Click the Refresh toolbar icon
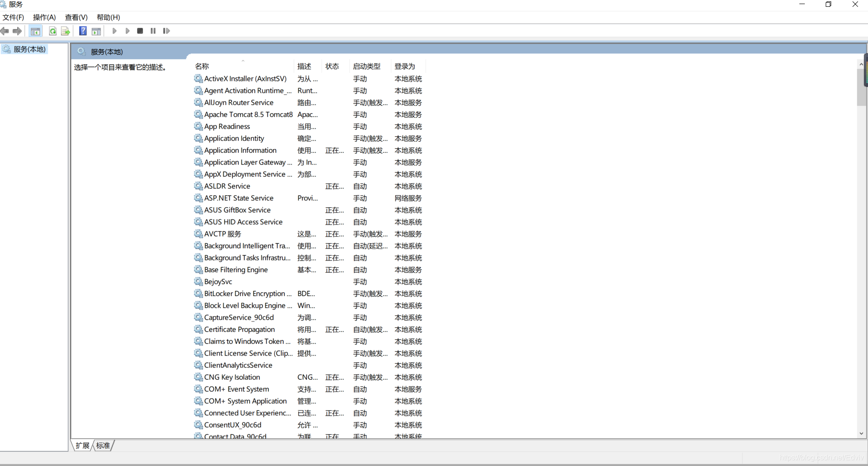The image size is (868, 466). 53,31
